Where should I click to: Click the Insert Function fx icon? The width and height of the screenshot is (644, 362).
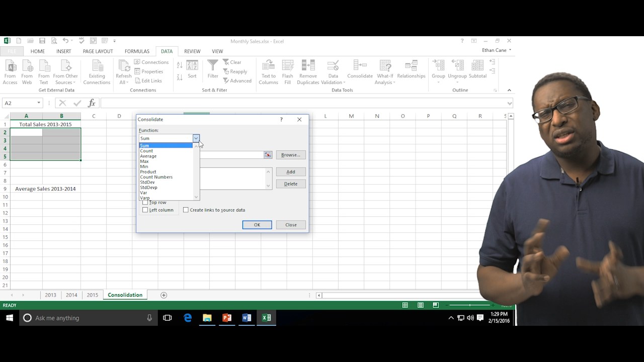pos(92,103)
